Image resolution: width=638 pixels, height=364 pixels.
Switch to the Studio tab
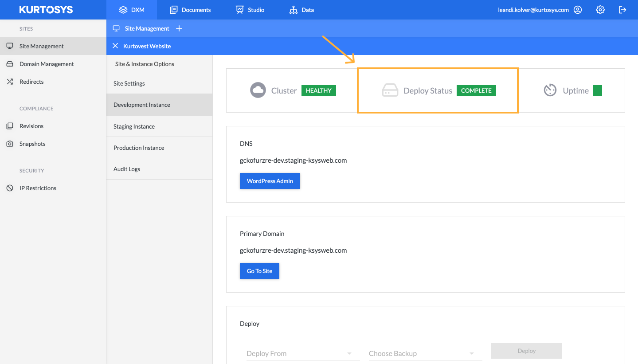pos(250,10)
